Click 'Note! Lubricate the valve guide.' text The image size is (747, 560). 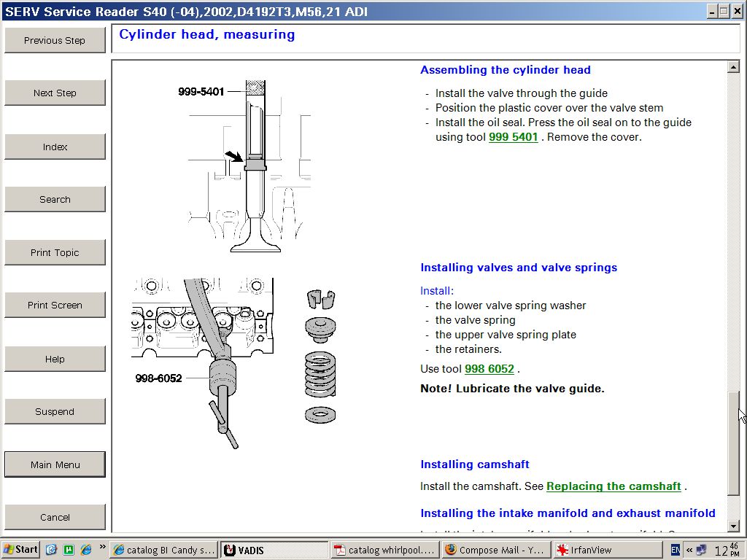coord(512,389)
